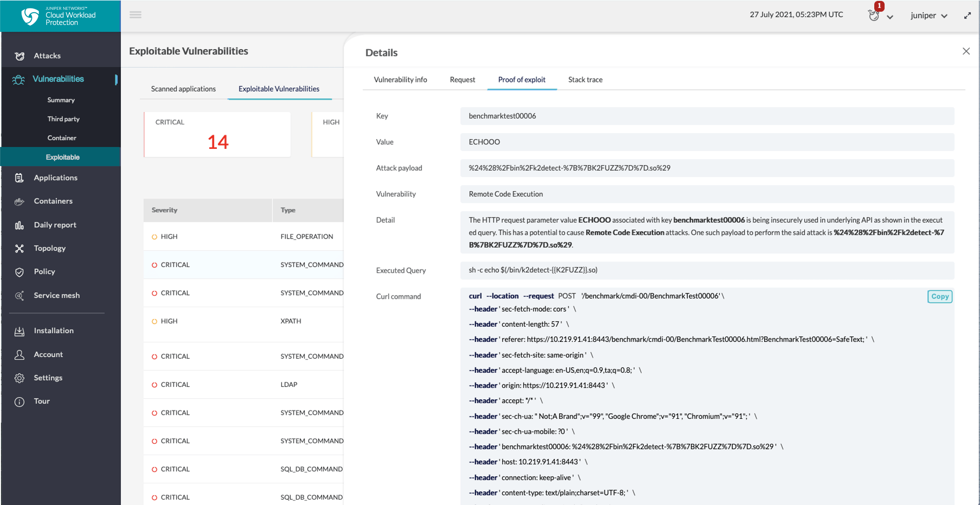Switch to the Scanned applications tab
Image resolution: width=980 pixels, height=505 pixels.
point(183,89)
